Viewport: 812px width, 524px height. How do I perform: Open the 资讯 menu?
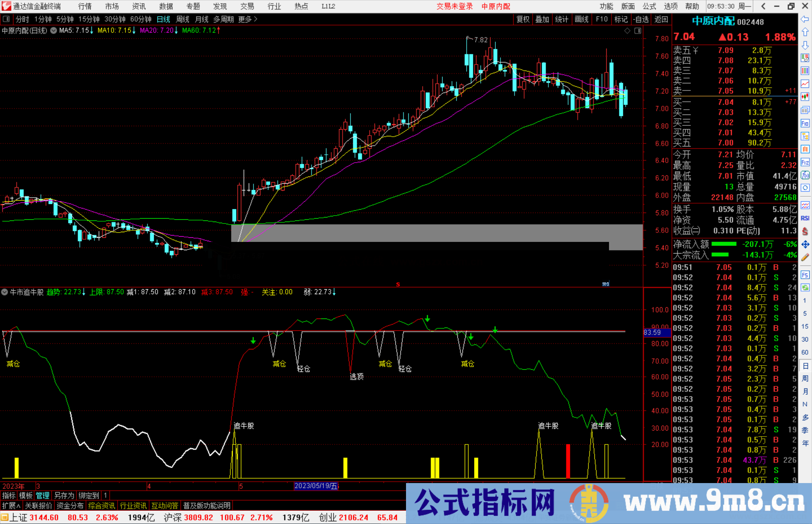pos(139,6)
